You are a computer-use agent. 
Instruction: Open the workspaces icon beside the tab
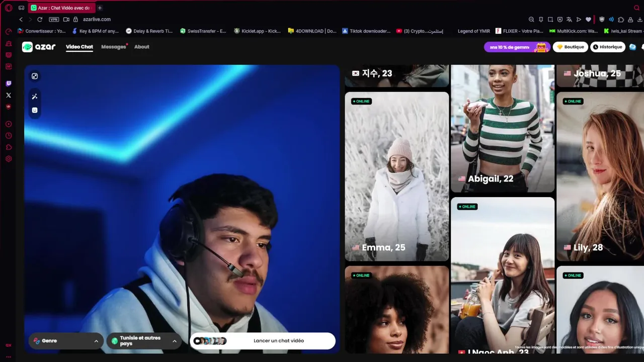click(x=21, y=8)
